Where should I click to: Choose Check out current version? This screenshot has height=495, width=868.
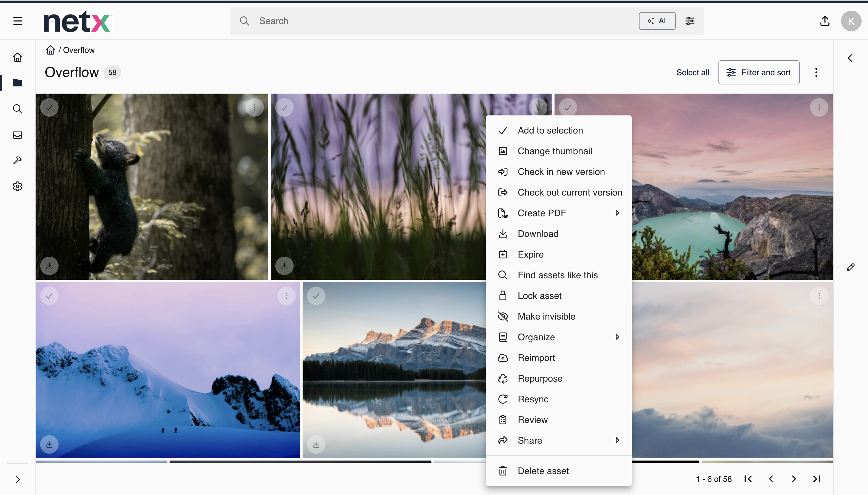(558, 192)
